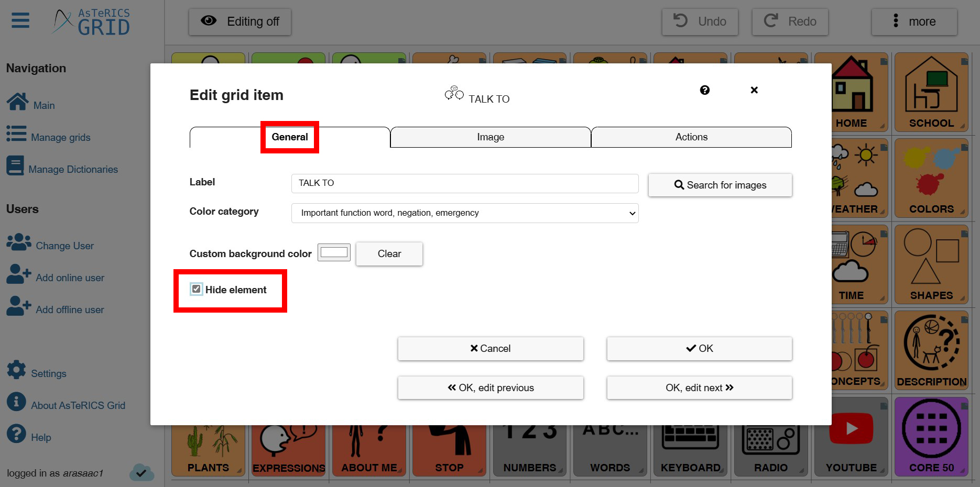Switch to the Actions tab
Viewport: 980px width, 487px height.
click(691, 137)
